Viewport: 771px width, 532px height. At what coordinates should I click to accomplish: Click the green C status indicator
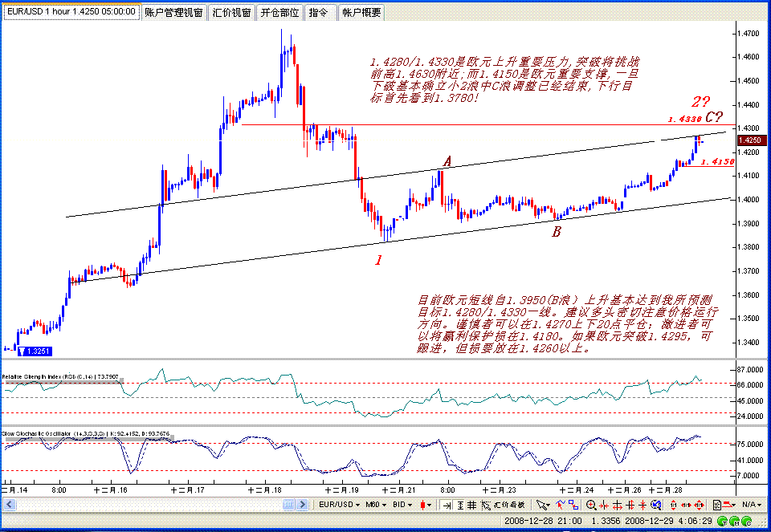click(748, 521)
